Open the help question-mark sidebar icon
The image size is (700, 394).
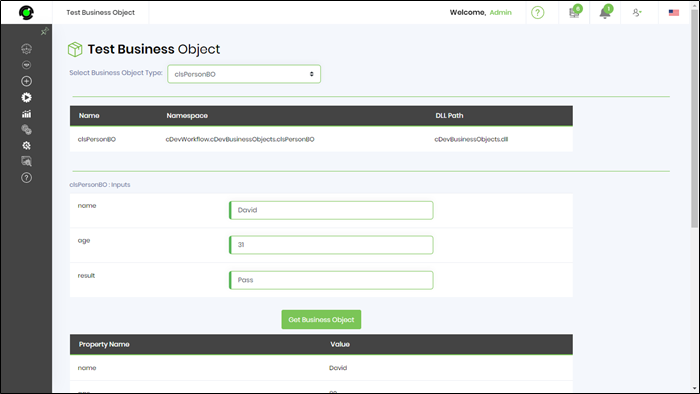click(x=26, y=178)
